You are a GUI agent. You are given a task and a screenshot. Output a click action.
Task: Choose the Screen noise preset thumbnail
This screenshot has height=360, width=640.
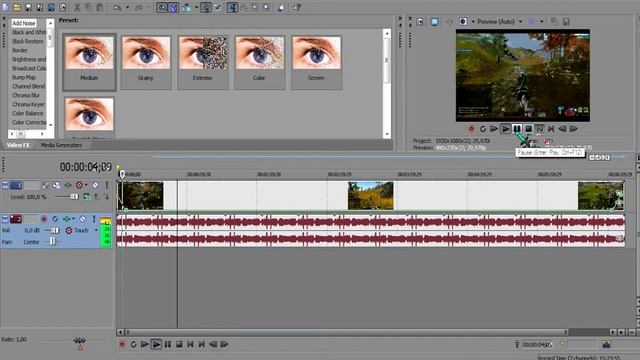pos(316,62)
